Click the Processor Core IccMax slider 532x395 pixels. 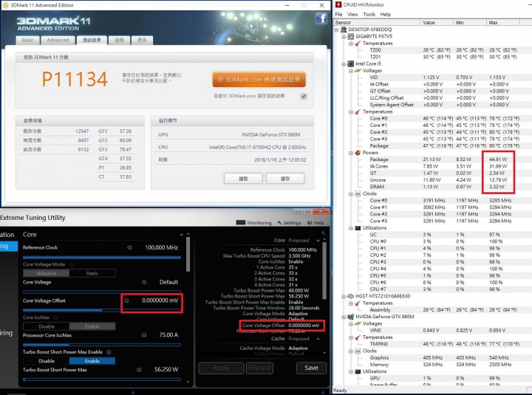(102, 345)
